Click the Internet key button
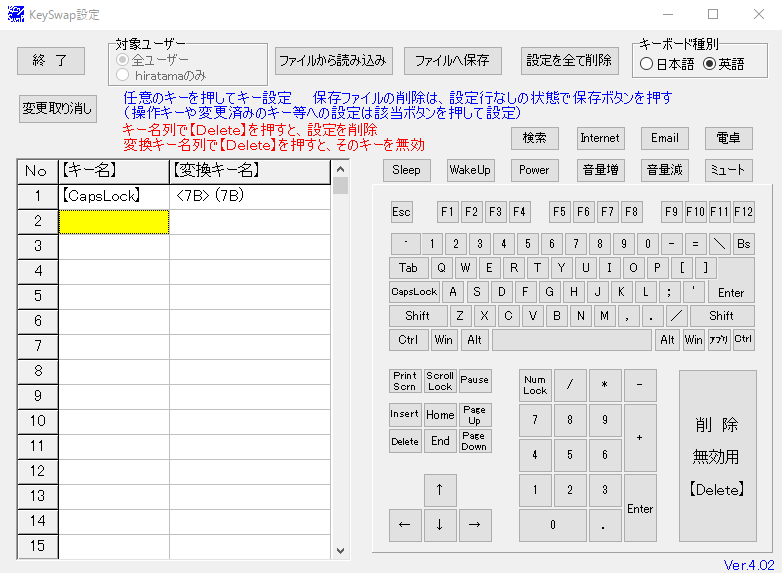The height and width of the screenshot is (573, 782). [x=599, y=138]
